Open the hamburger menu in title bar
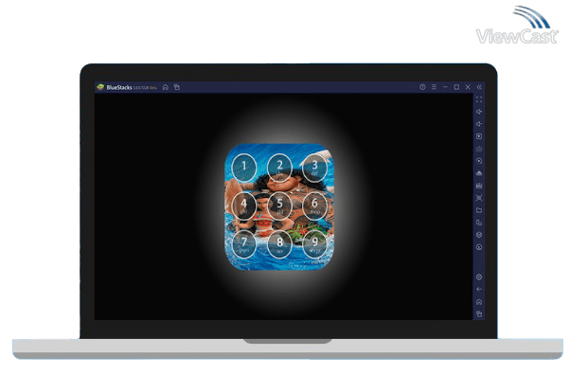The height and width of the screenshot is (392, 570). coord(434,87)
